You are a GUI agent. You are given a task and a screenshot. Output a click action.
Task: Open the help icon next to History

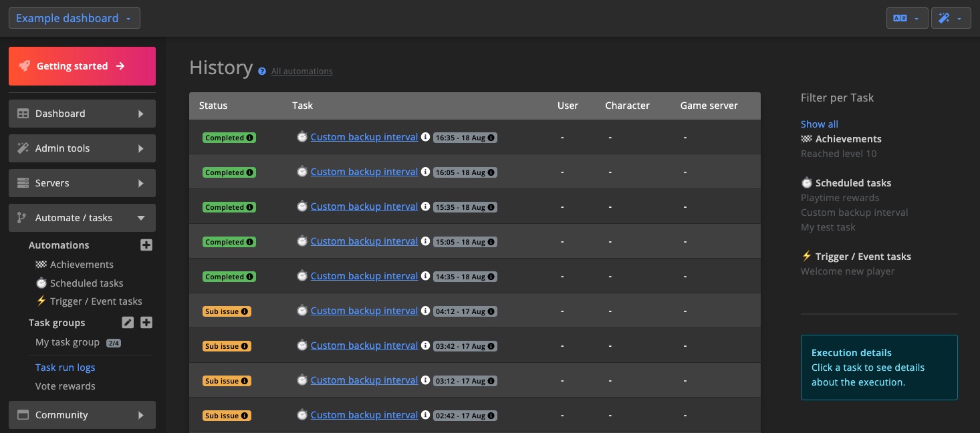pyautogui.click(x=261, y=71)
